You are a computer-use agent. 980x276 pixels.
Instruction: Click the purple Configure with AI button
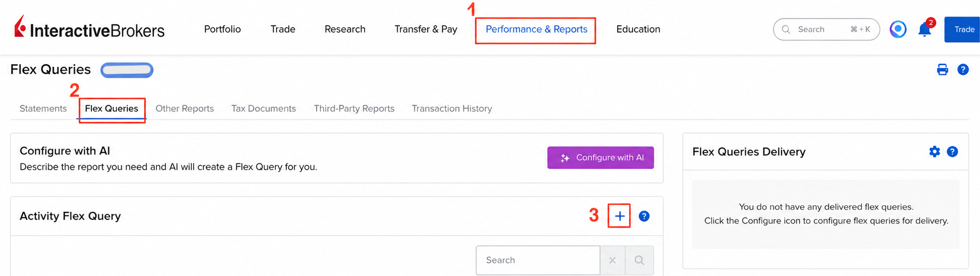pos(601,157)
